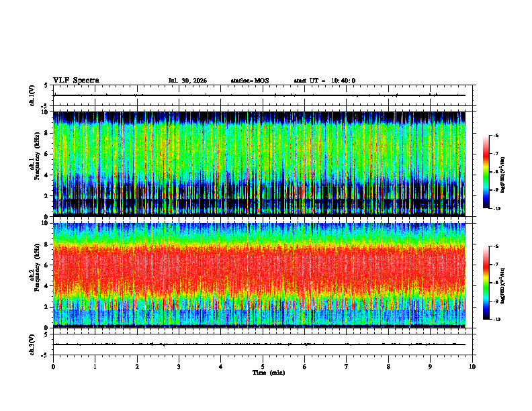The width and height of the screenshot is (532, 411).
Task: Click the ch.2 colorbar "log(PSD)" label
Action: (503, 285)
